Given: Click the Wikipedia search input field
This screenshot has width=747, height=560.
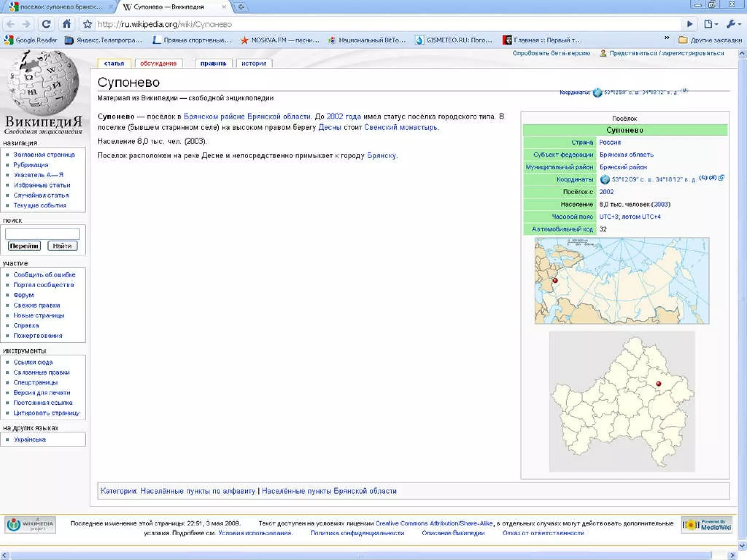Looking at the screenshot, I should pyautogui.click(x=42, y=234).
